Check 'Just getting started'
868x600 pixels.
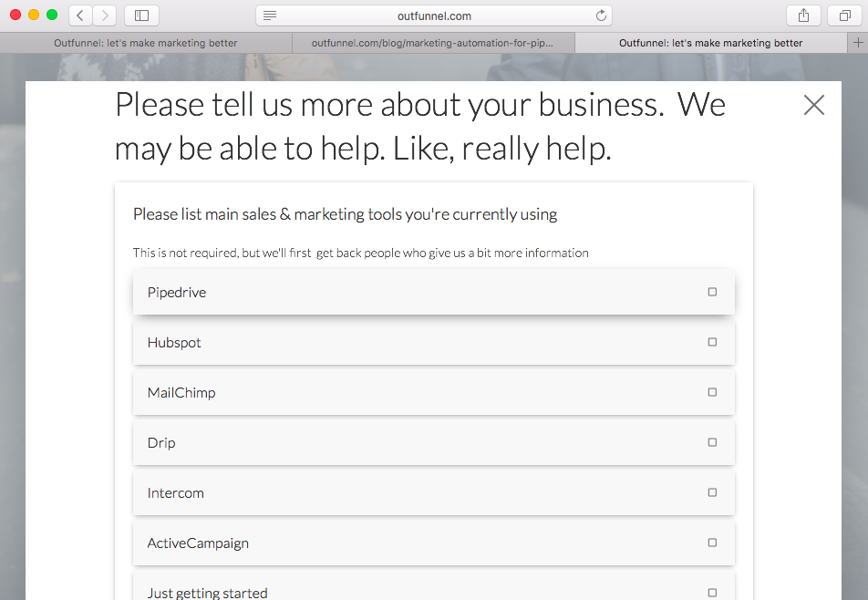pyautogui.click(x=711, y=591)
